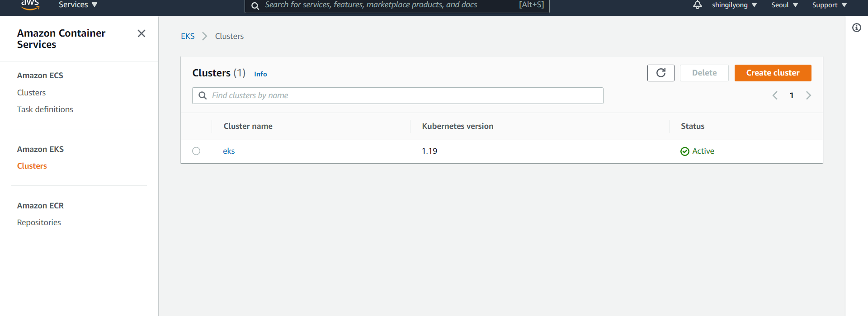Click the top search for services field
Screen dimensions: 868x316
tap(397, 5)
